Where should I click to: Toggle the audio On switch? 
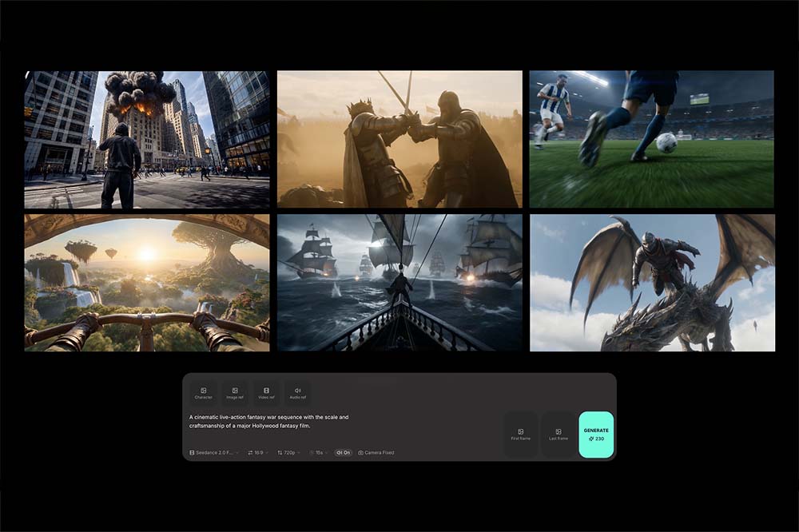pyautogui.click(x=344, y=452)
